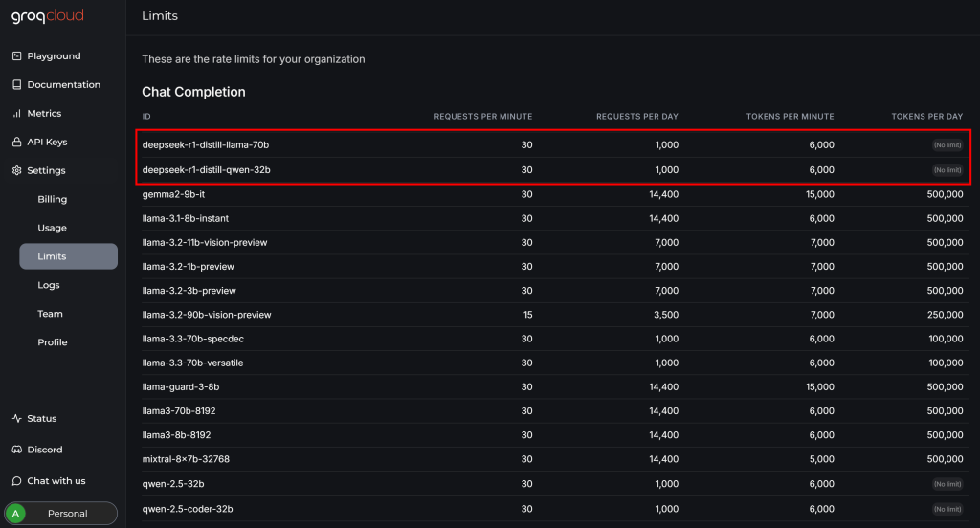The height and width of the screenshot is (528, 980).
Task: Open the Team settings page
Action: click(50, 314)
